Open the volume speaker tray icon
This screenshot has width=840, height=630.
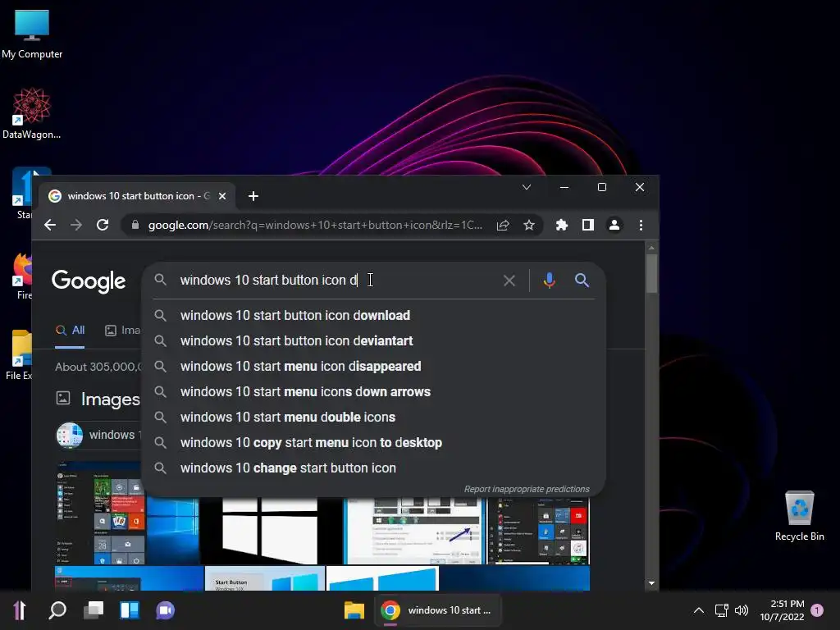[x=742, y=610]
